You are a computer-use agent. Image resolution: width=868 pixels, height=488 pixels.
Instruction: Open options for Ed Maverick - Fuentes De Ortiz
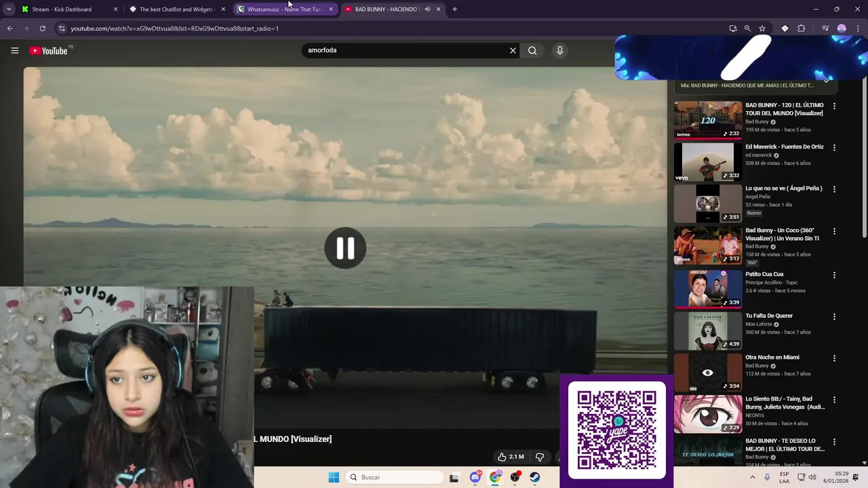834,148
